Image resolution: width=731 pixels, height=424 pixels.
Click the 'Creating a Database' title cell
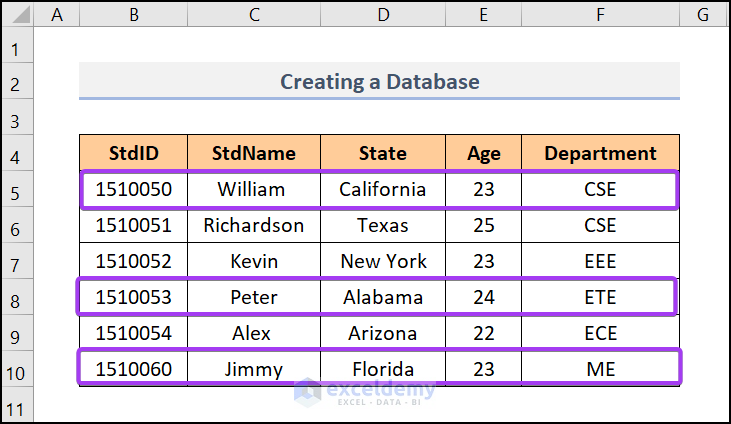379,82
